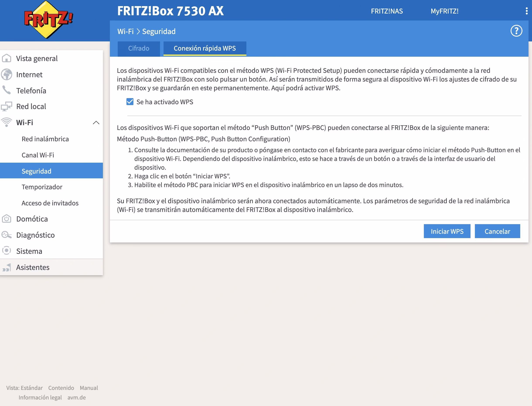Image resolution: width=532 pixels, height=406 pixels.
Task: Open the Contenido footer link
Action: [61, 388]
